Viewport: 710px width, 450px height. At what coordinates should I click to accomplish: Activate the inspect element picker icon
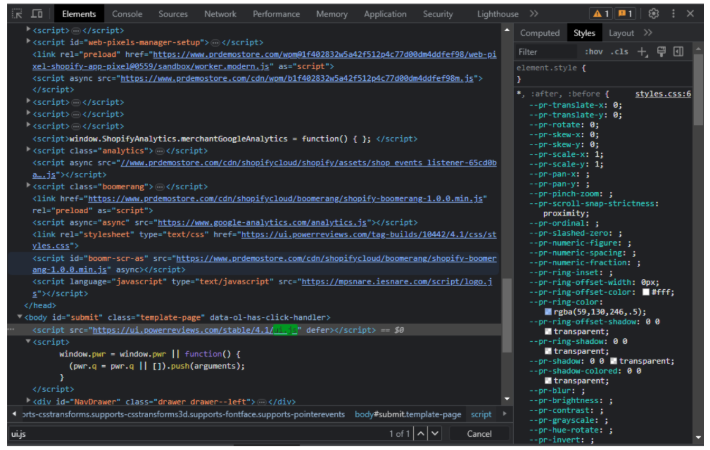(x=17, y=14)
